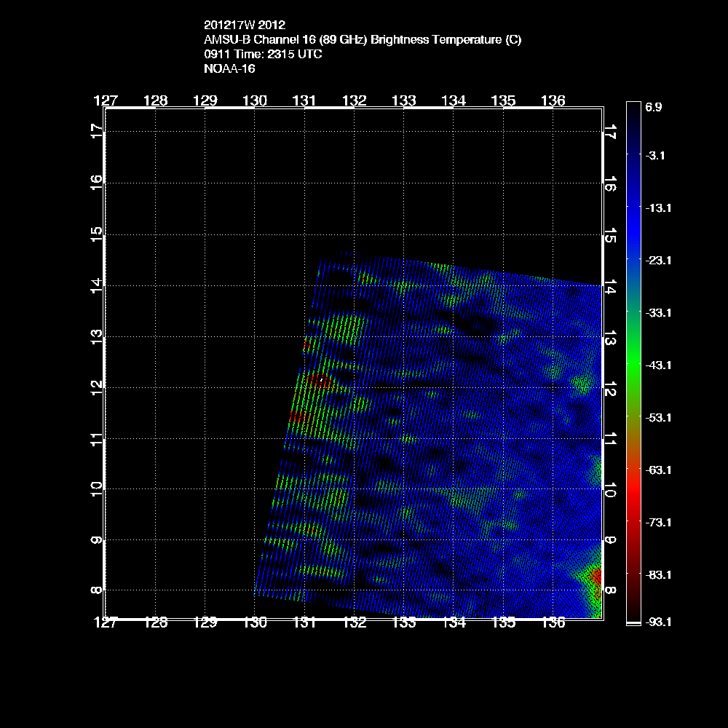Click the green area on the colorbar near -43.1
Viewport: 728px width, 728px height.
pos(632,364)
